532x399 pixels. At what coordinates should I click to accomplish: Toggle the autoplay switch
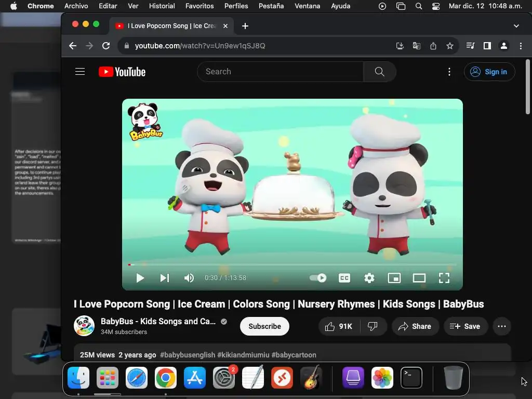[x=318, y=278]
